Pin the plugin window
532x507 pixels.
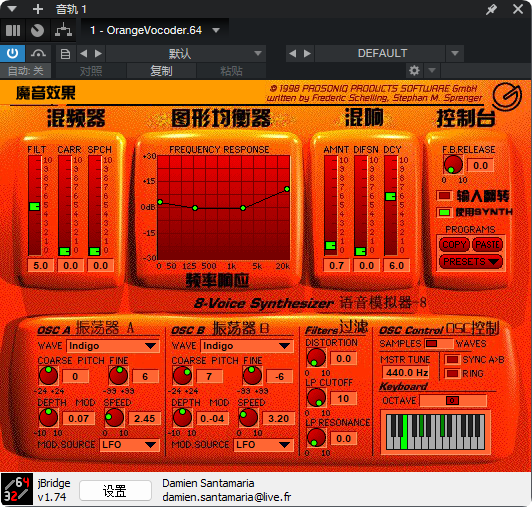tap(491, 9)
